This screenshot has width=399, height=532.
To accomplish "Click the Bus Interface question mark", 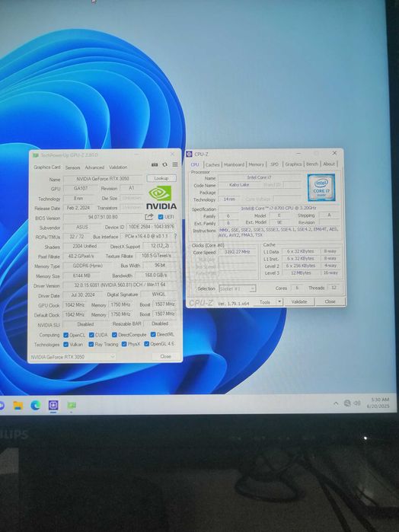I will point(175,236).
